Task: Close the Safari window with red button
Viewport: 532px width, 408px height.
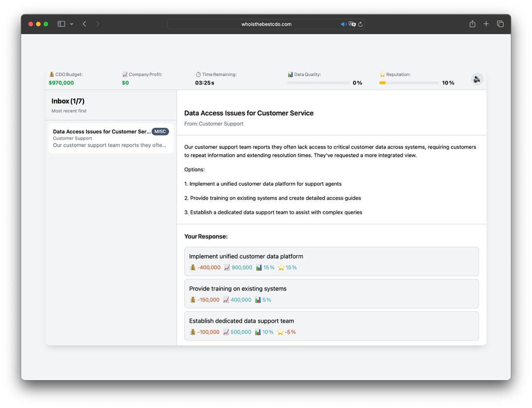Action: point(31,24)
